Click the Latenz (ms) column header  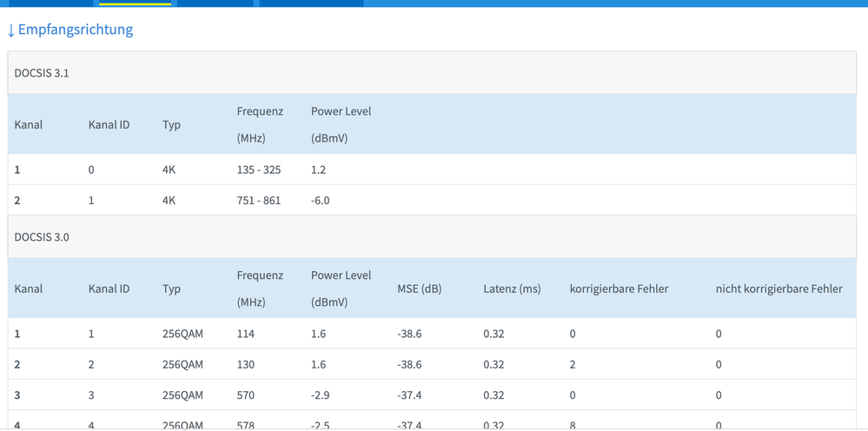pyautogui.click(x=512, y=288)
